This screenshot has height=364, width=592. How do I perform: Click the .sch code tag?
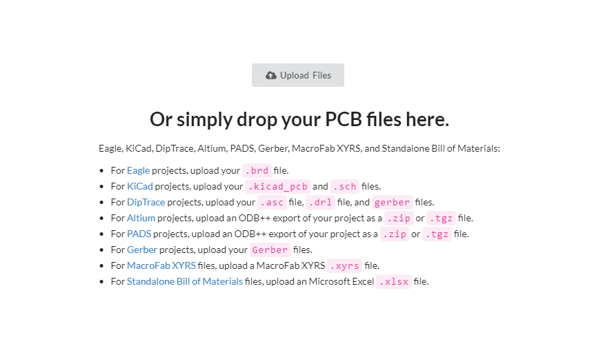(345, 187)
